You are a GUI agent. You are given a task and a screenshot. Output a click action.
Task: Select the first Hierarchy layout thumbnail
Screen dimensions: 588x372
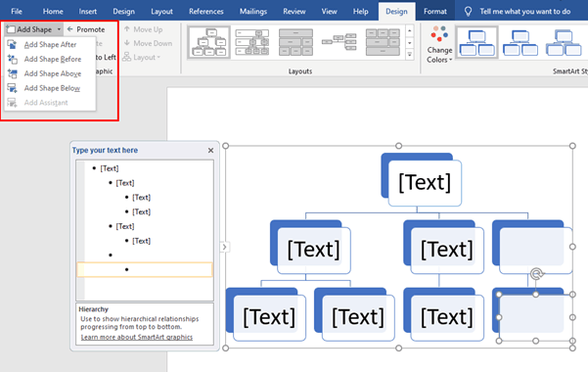pos(208,42)
